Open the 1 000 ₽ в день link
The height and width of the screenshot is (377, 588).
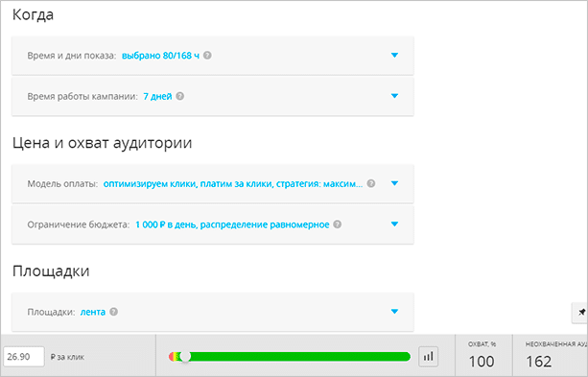pos(232,224)
